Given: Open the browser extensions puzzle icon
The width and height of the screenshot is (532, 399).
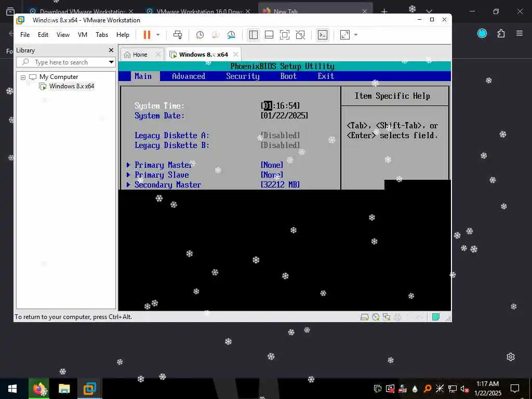Looking at the screenshot, I should click(x=501, y=33).
